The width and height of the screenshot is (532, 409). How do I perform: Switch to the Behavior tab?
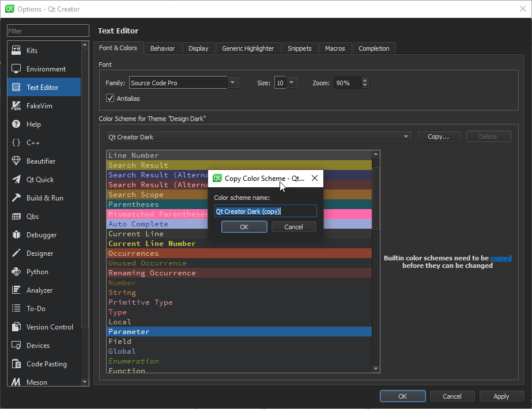(x=163, y=48)
